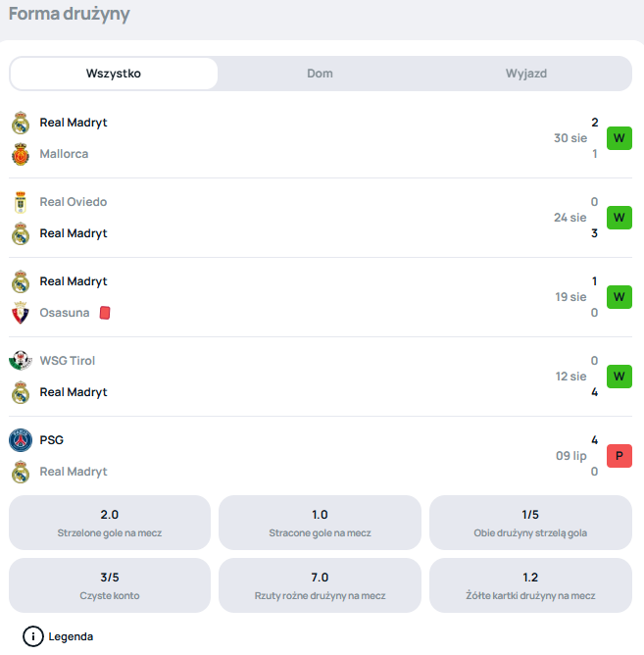Click the Czyste konto stat tile
The image size is (644, 655).
(x=110, y=585)
